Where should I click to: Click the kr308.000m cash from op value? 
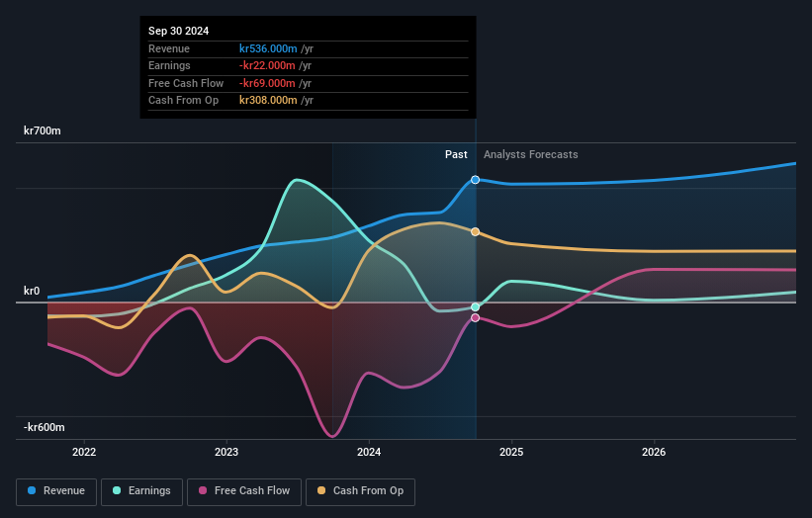268,101
